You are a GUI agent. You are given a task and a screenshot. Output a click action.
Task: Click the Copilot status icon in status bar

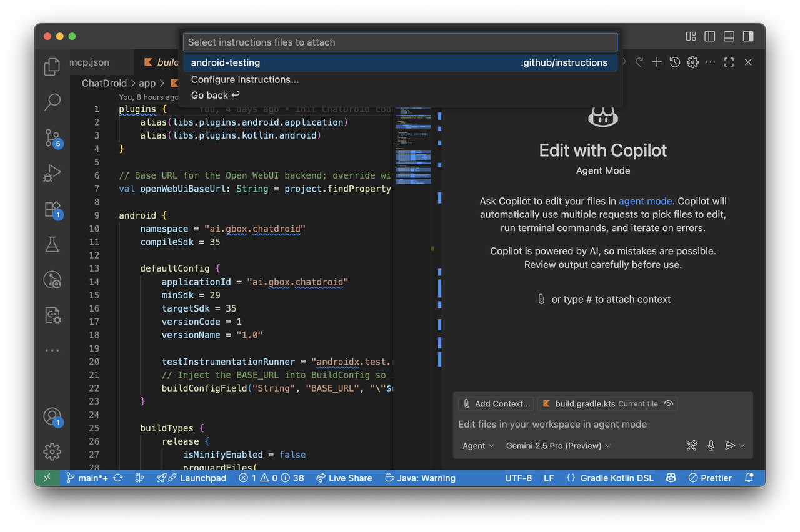click(x=671, y=478)
